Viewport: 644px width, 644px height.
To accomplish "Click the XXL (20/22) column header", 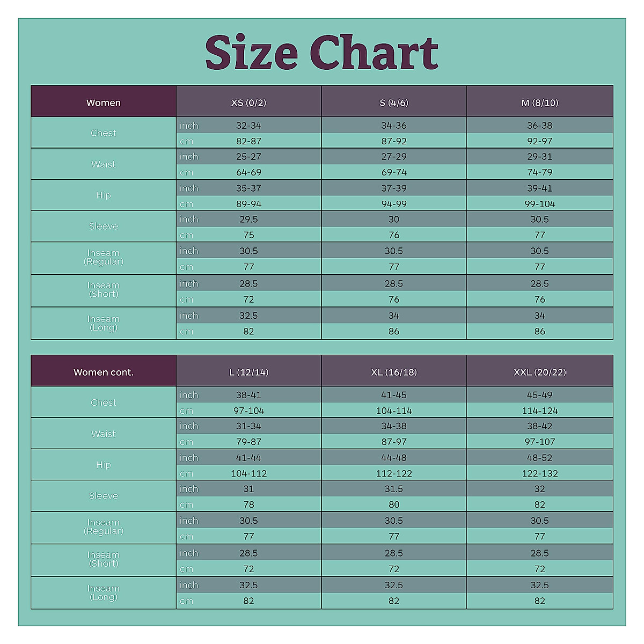I will pyautogui.click(x=539, y=372).
